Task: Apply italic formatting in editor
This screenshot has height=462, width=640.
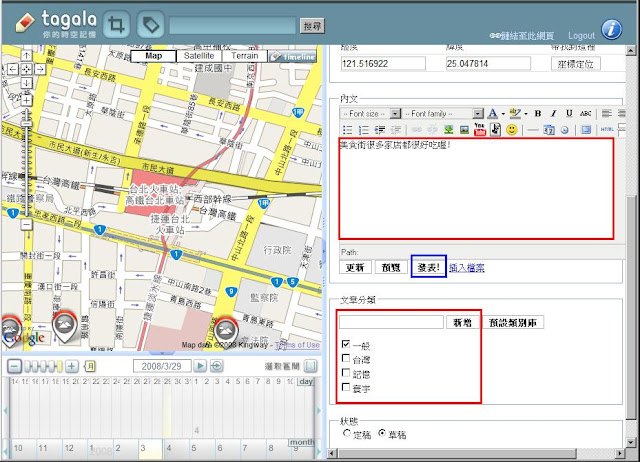Action: [x=553, y=113]
